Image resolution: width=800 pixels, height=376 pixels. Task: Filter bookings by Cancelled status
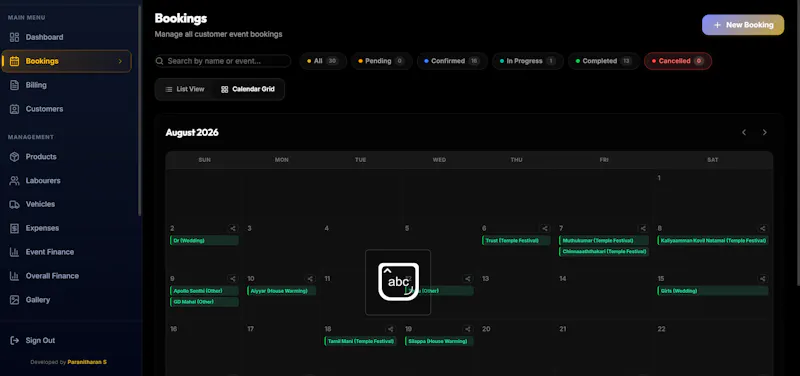(x=678, y=61)
